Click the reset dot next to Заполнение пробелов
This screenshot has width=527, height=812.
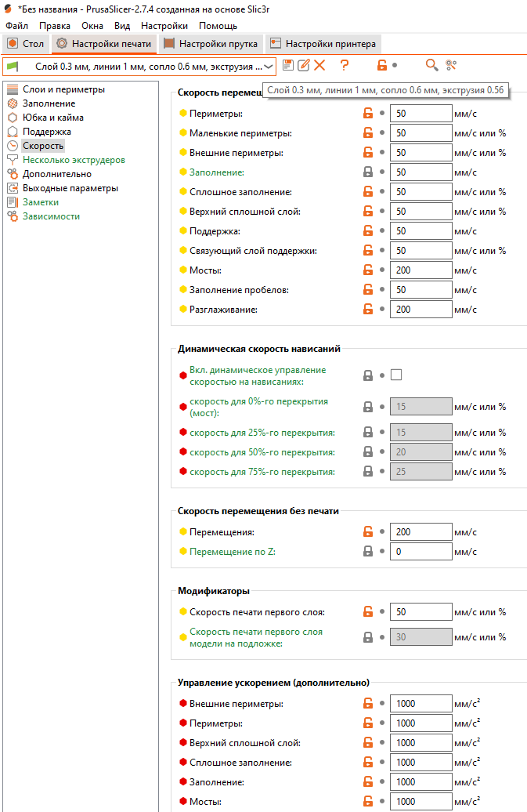tap(382, 289)
